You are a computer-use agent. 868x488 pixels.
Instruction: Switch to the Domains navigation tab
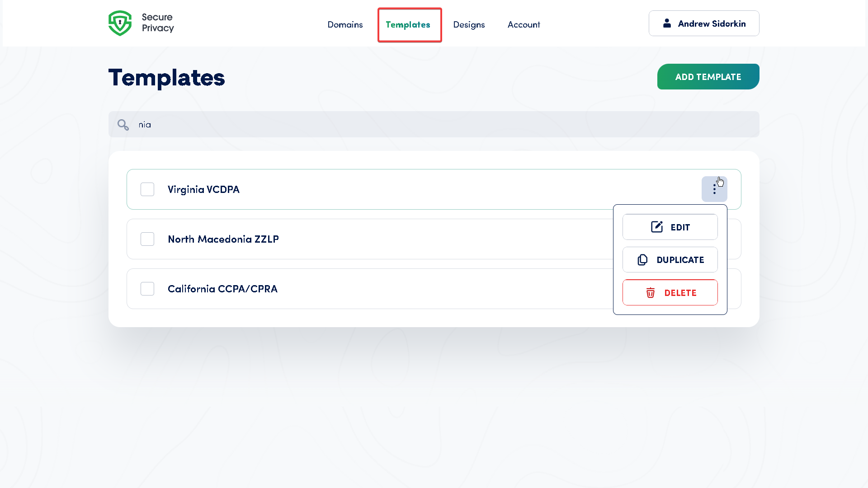344,24
